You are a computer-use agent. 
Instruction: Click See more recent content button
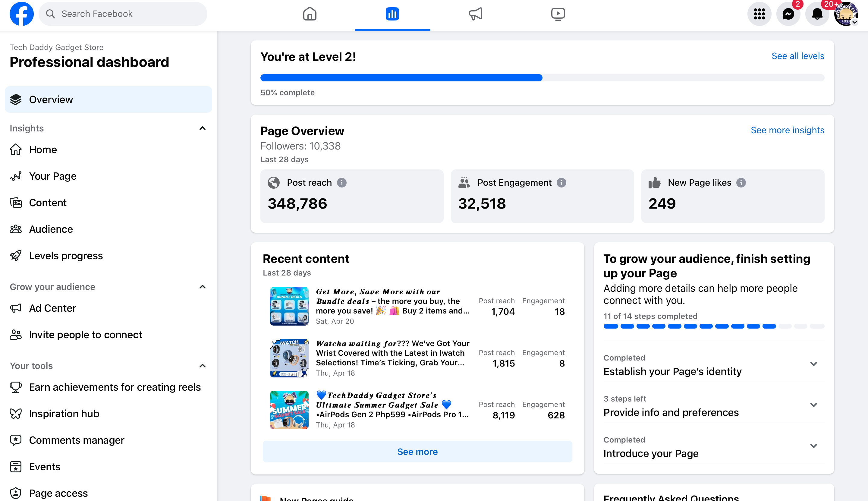pos(417,452)
